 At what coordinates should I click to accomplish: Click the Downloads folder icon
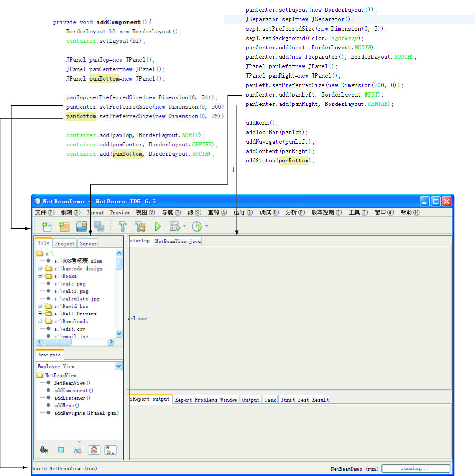tap(48, 321)
